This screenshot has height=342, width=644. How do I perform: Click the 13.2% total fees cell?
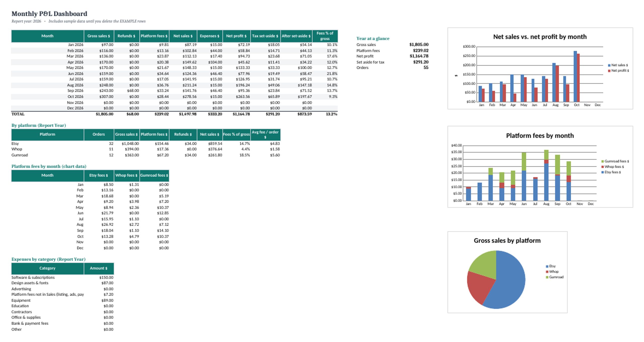coord(332,114)
